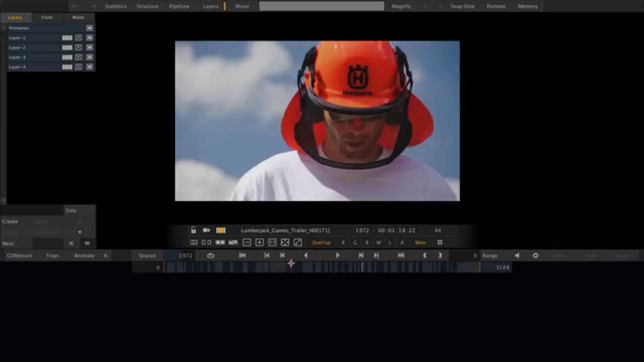
Task: Open the Pipeline panel
Action: point(179,6)
